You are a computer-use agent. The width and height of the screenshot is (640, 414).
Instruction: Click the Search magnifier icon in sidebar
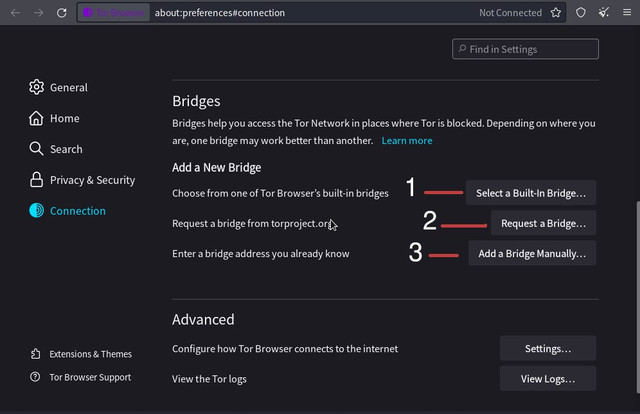[x=36, y=149]
